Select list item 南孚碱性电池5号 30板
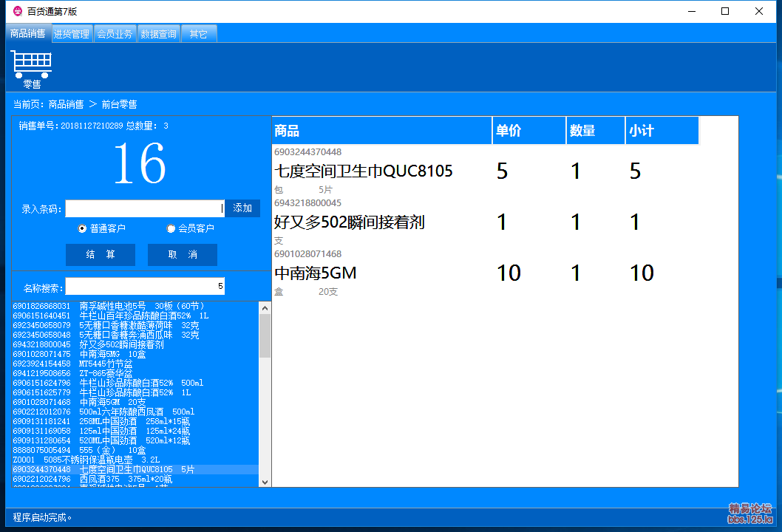The width and height of the screenshot is (782, 532). coord(135,306)
